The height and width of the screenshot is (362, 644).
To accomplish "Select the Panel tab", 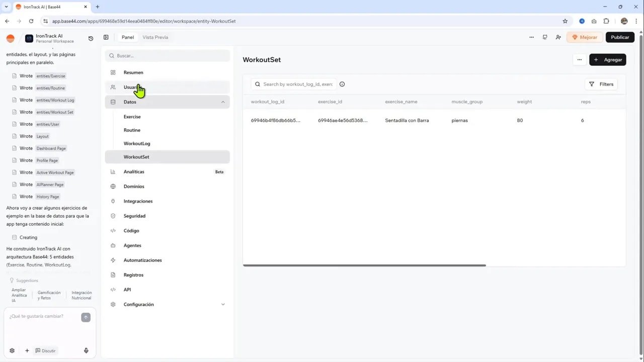I will pyautogui.click(x=127, y=37).
